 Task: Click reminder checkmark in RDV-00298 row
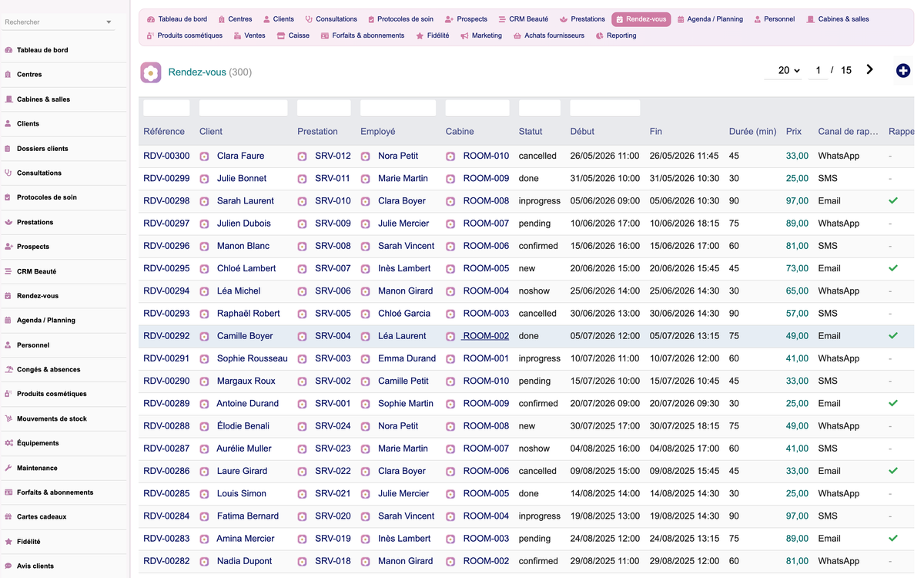click(893, 200)
